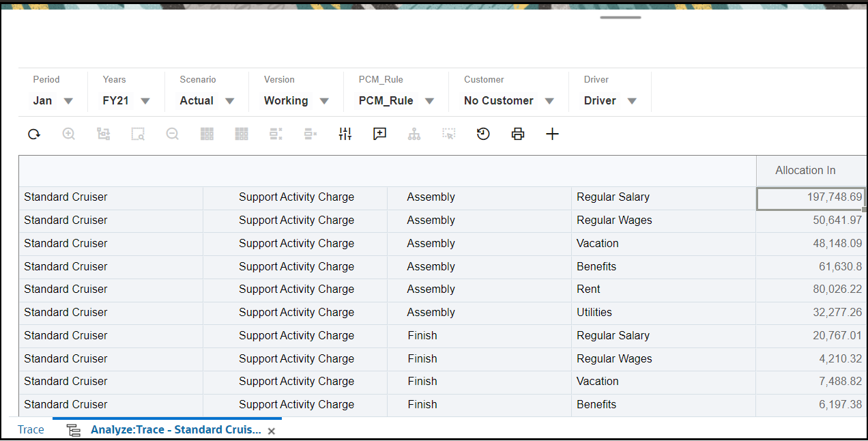This screenshot has width=868, height=441.
Task: Click the hierarchy tree icon in toolbar
Action: coord(414,134)
